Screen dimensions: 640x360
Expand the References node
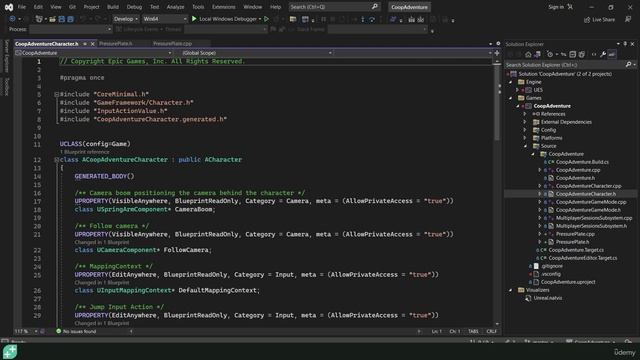pos(525,114)
